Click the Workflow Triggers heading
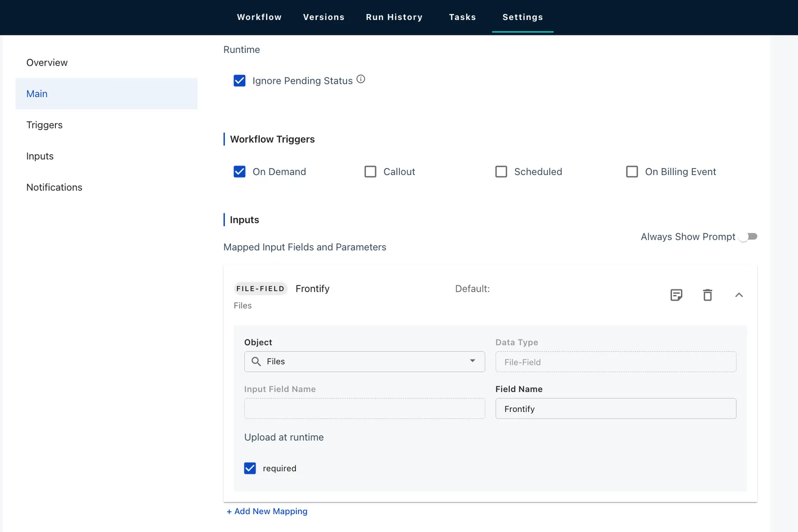 tap(272, 139)
